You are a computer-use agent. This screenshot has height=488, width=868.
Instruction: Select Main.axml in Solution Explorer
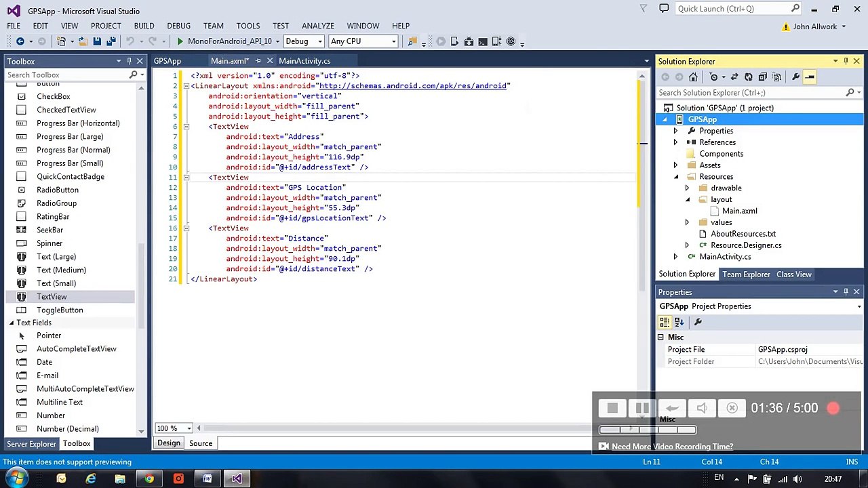coord(739,211)
